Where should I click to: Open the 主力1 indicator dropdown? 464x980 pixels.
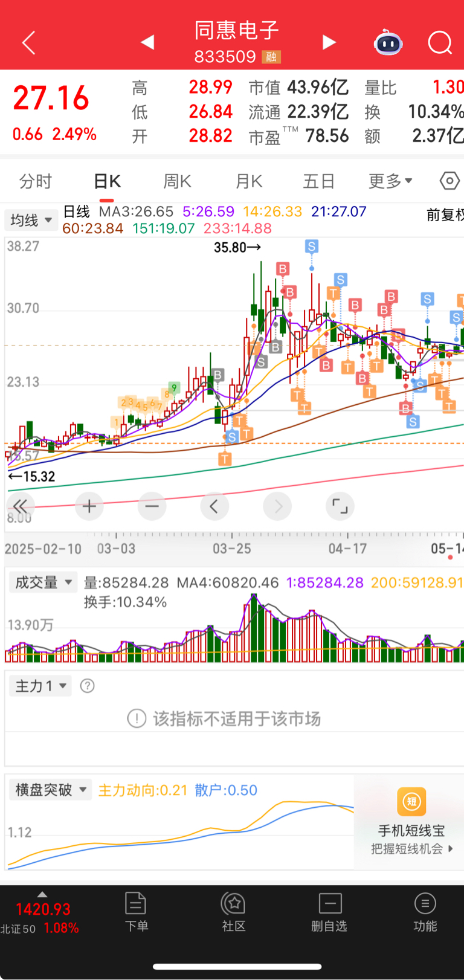(40, 686)
